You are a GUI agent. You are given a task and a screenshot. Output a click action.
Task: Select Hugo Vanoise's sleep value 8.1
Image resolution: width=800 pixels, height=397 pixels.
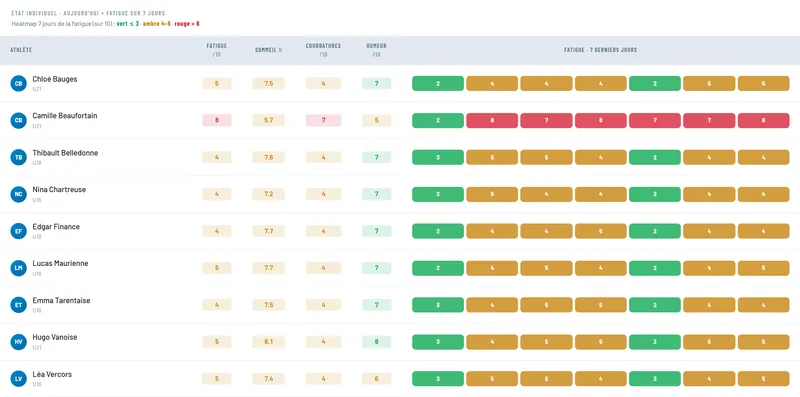(x=268, y=341)
